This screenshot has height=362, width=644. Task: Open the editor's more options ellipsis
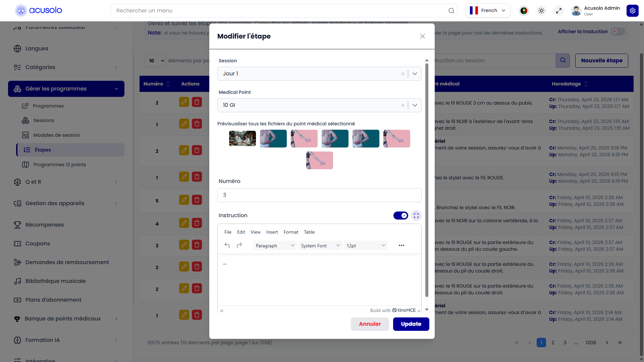pyautogui.click(x=401, y=245)
